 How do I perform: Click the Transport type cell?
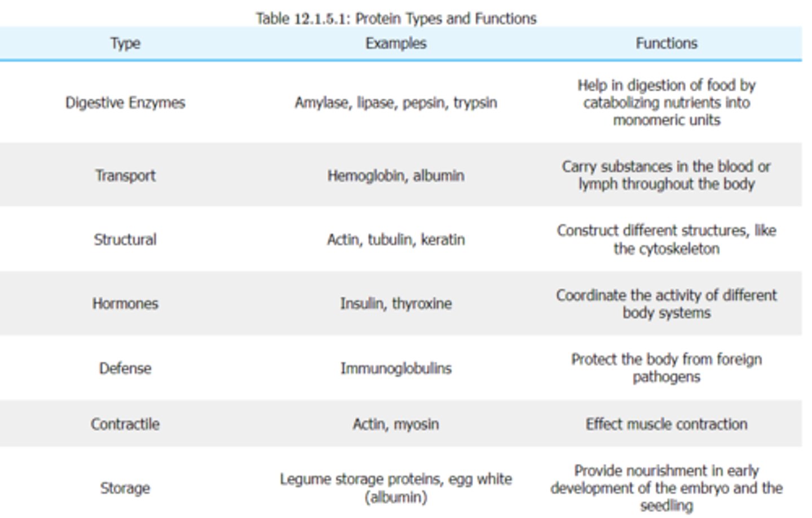pyautogui.click(x=125, y=175)
